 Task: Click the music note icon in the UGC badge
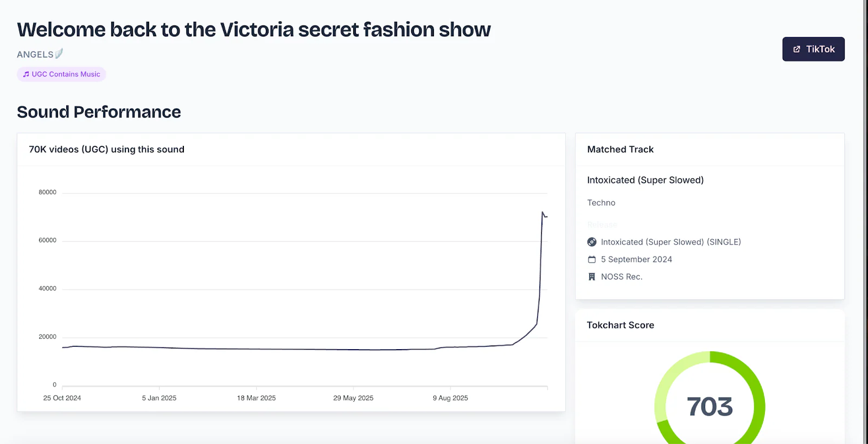[26, 74]
